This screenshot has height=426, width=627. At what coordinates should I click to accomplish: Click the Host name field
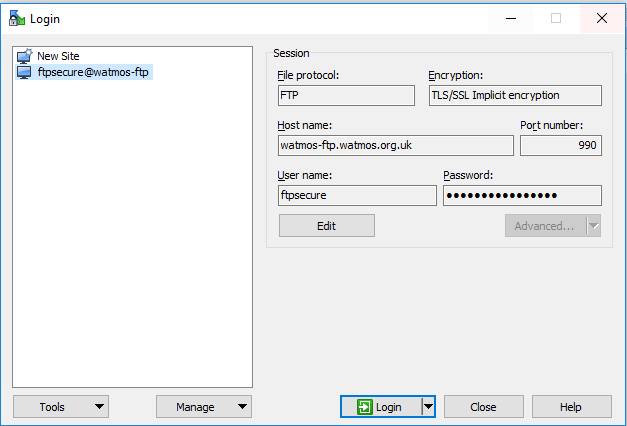click(395, 146)
